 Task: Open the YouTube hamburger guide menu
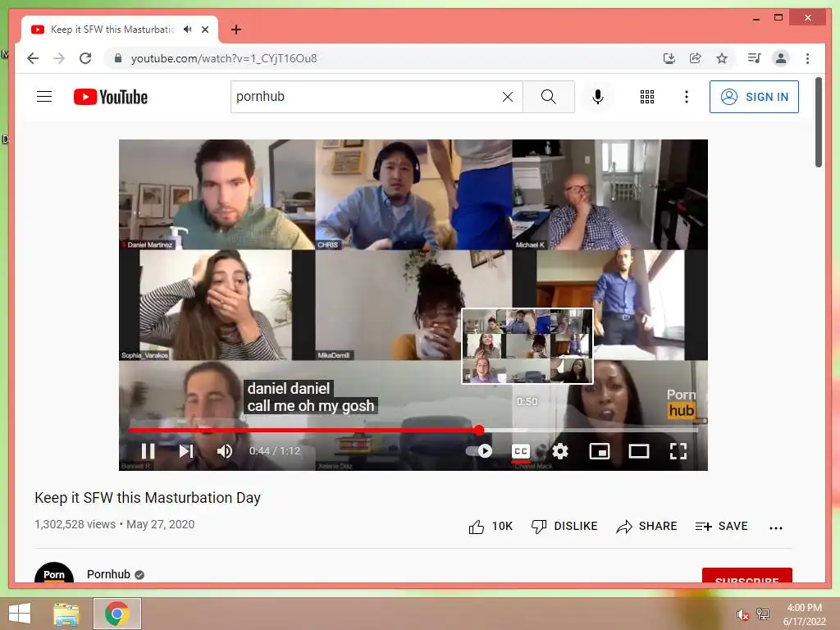coord(44,97)
